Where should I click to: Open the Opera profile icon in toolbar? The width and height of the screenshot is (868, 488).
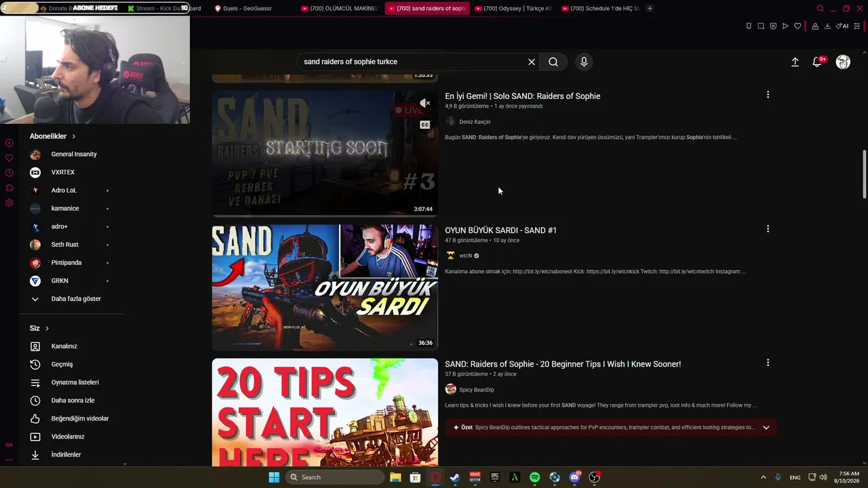[815, 26]
